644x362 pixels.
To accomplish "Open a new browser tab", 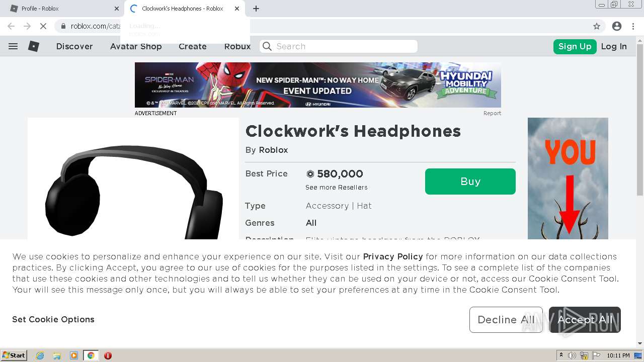I will (256, 9).
